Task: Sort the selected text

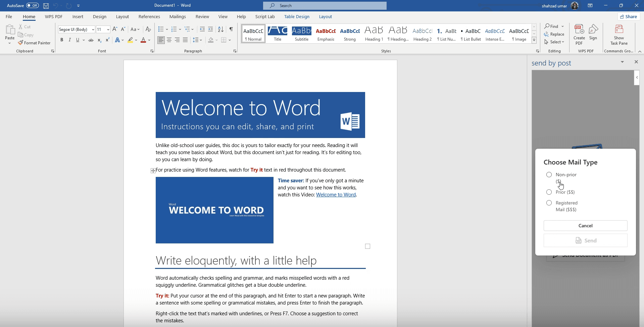Action: [x=220, y=29]
